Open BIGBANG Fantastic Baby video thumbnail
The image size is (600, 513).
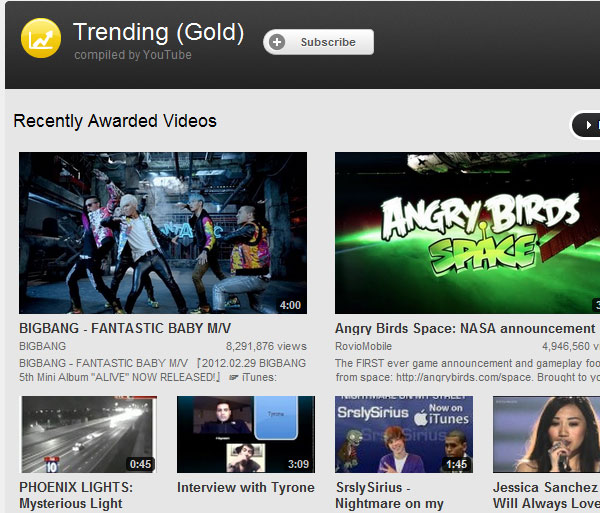tap(163, 233)
